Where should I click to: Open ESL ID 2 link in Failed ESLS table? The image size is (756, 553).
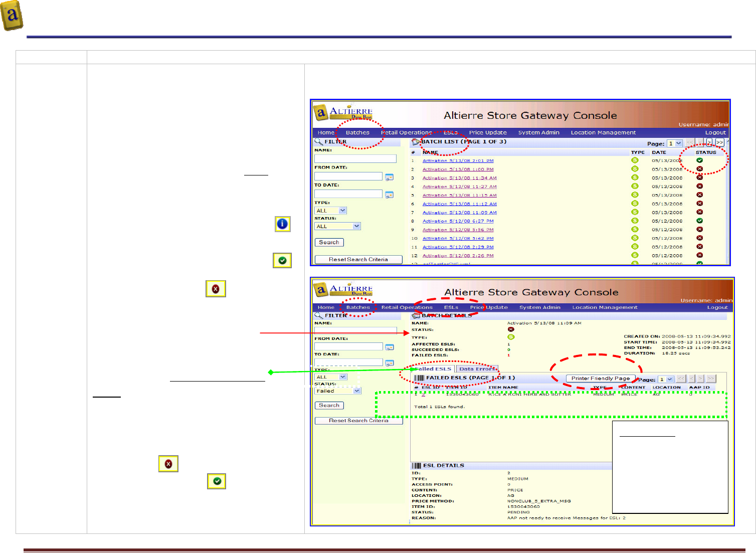click(423, 395)
